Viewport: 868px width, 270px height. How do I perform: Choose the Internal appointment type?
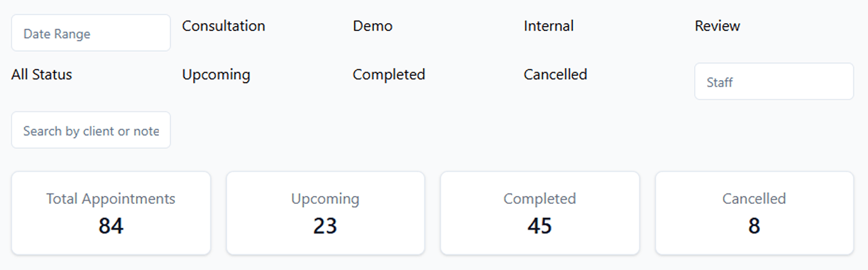(x=548, y=26)
